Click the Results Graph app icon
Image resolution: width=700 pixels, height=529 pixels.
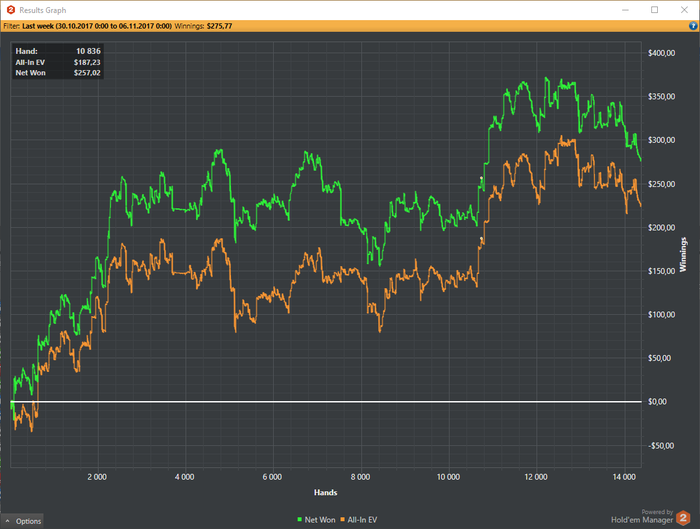click(11, 10)
